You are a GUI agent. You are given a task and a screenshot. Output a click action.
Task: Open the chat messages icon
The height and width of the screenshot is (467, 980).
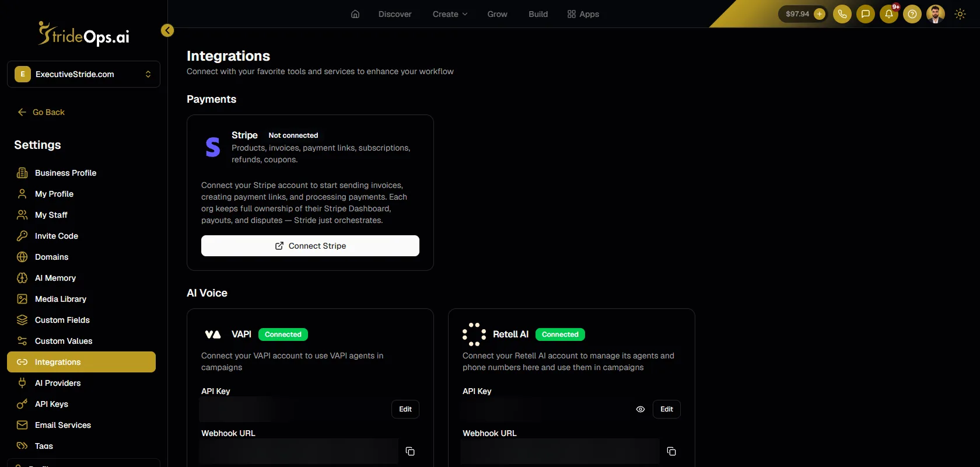866,14
